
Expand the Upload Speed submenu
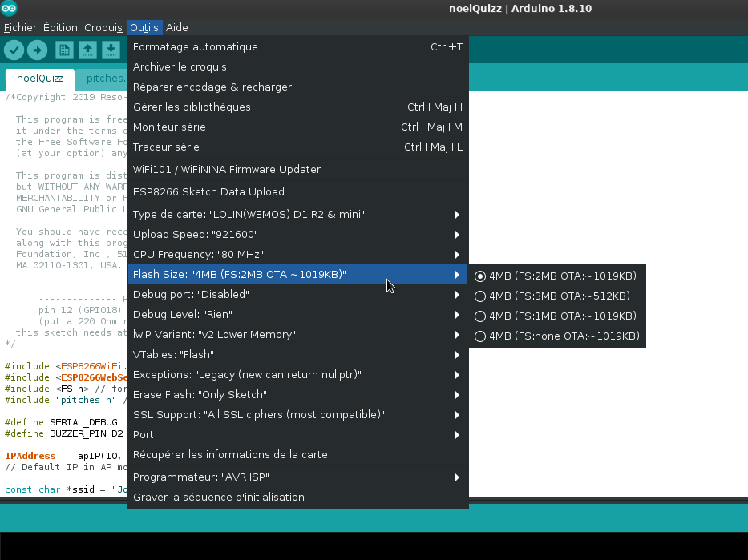pos(297,235)
